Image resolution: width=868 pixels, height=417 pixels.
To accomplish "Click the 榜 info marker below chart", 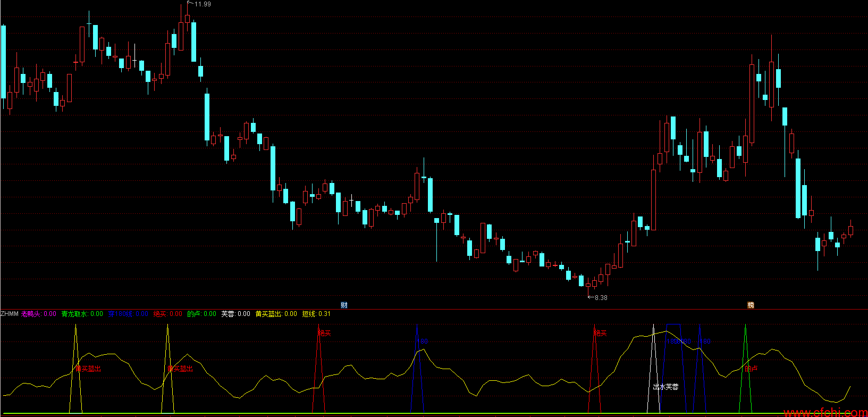I will click(x=751, y=305).
